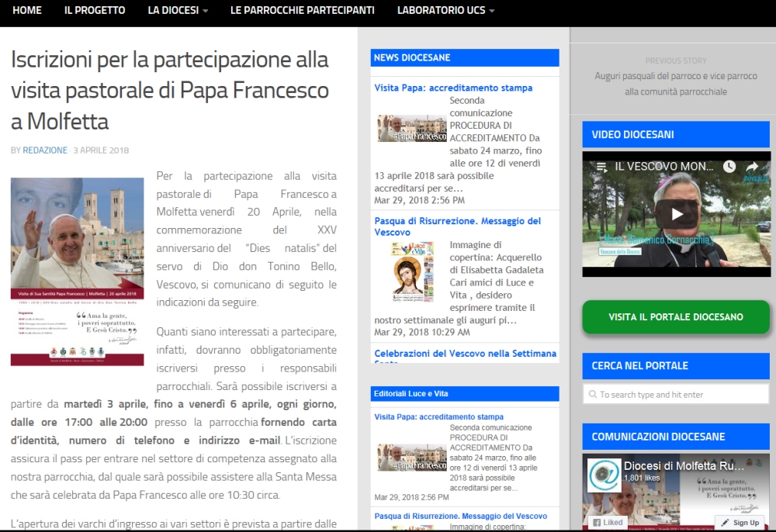776x532 pixels.
Task: Click the video share arrow icon
Action: (x=752, y=167)
